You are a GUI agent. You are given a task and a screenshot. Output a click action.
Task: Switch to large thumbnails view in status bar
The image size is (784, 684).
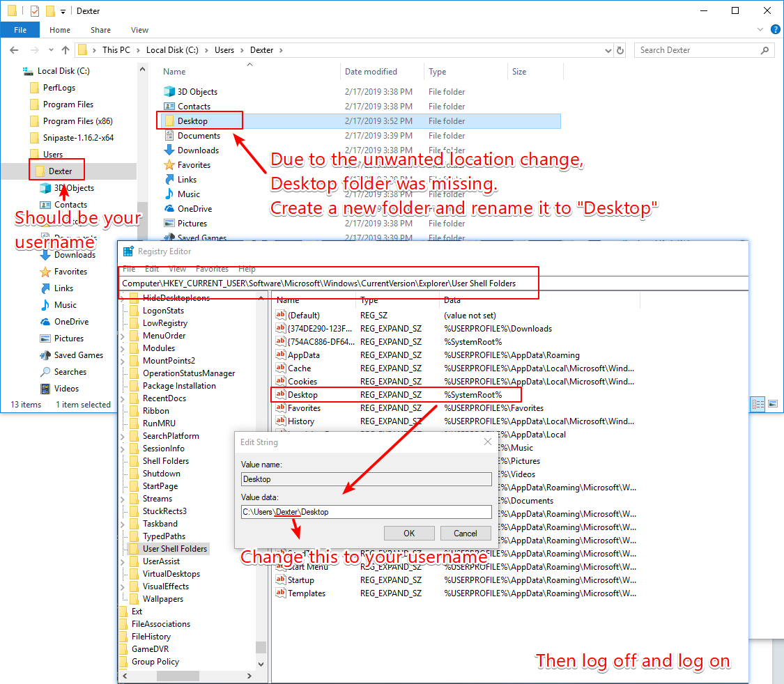[774, 404]
